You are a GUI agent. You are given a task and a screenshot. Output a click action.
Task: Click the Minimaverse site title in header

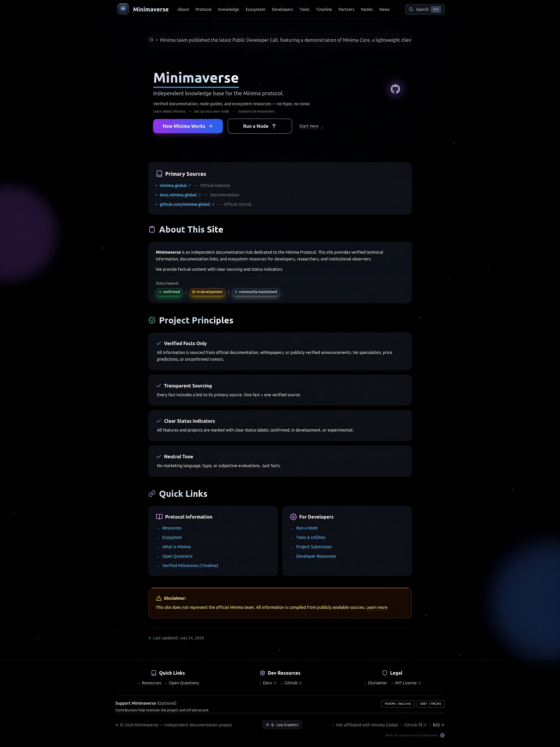151,9
